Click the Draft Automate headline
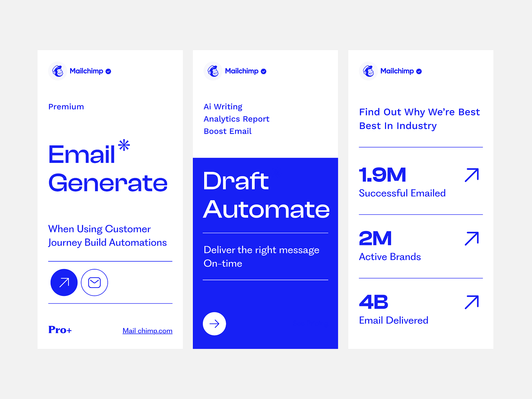This screenshot has height=399, width=532. click(x=266, y=195)
